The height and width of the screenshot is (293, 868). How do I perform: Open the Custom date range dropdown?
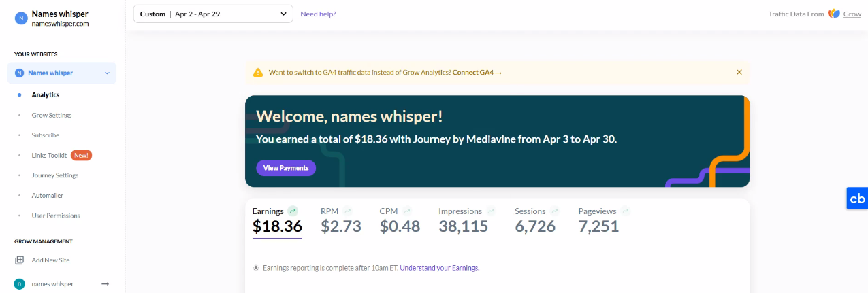coord(213,14)
